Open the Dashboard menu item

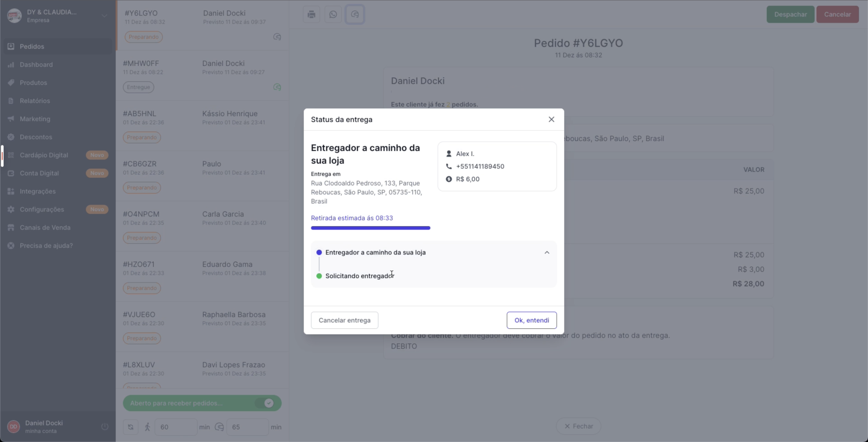point(36,65)
